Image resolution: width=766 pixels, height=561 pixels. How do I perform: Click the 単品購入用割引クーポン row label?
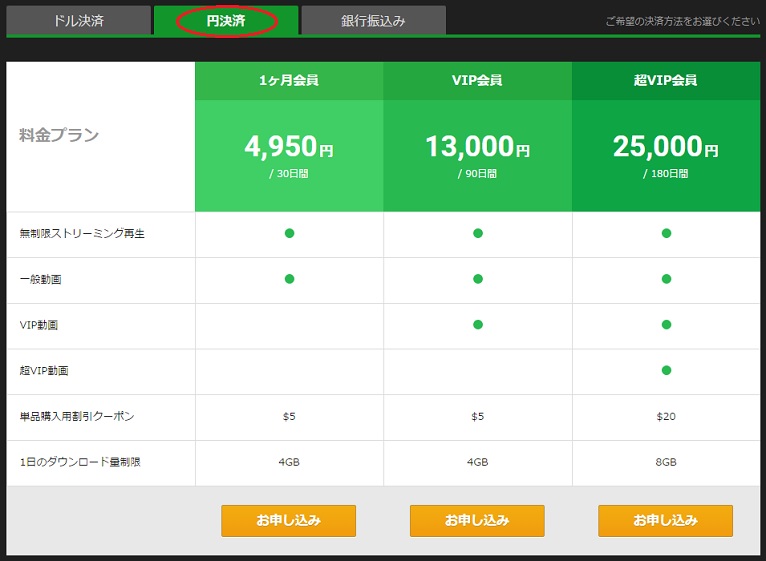pyautogui.click(x=77, y=416)
